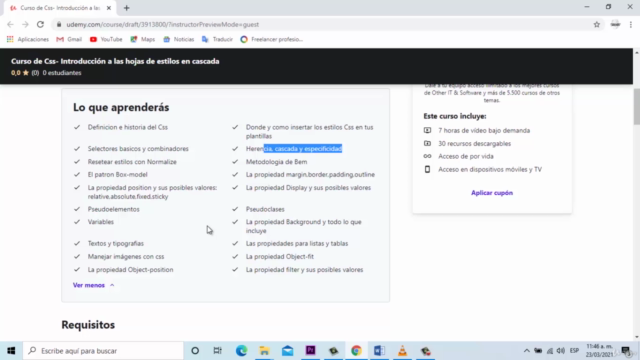This screenshot has height=360, width=640.
Task: Open Cortana from the taskbar
Action: tap(195, 351)
